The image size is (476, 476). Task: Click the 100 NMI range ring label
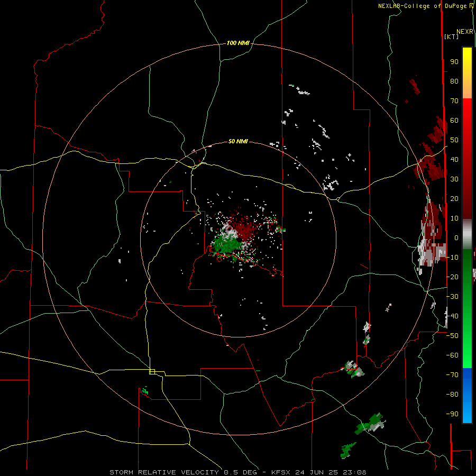238,43
